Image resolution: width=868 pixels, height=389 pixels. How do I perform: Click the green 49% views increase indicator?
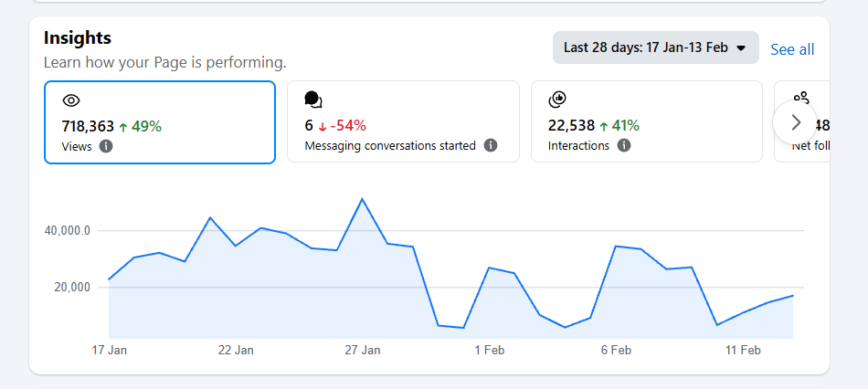point(140,126)
